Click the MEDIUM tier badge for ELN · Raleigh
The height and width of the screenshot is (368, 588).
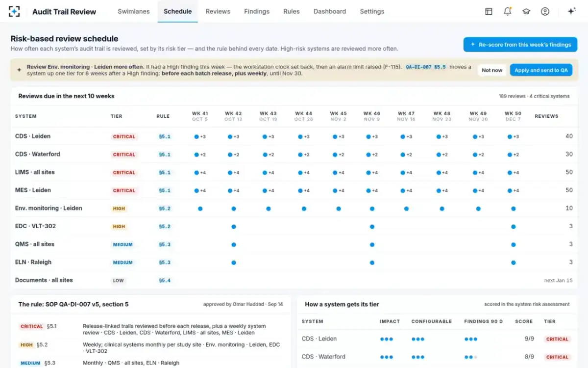(x=123, y=263)
